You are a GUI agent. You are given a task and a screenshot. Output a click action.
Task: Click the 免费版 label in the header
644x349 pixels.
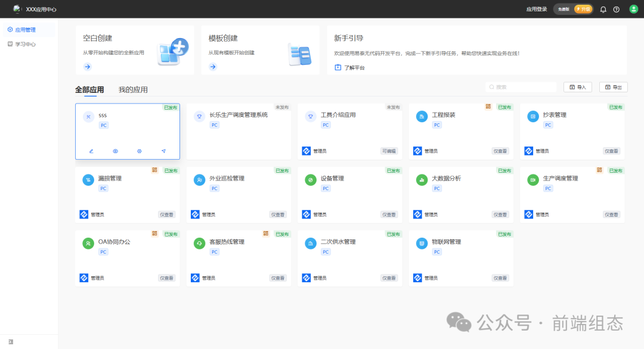[563, 9]
